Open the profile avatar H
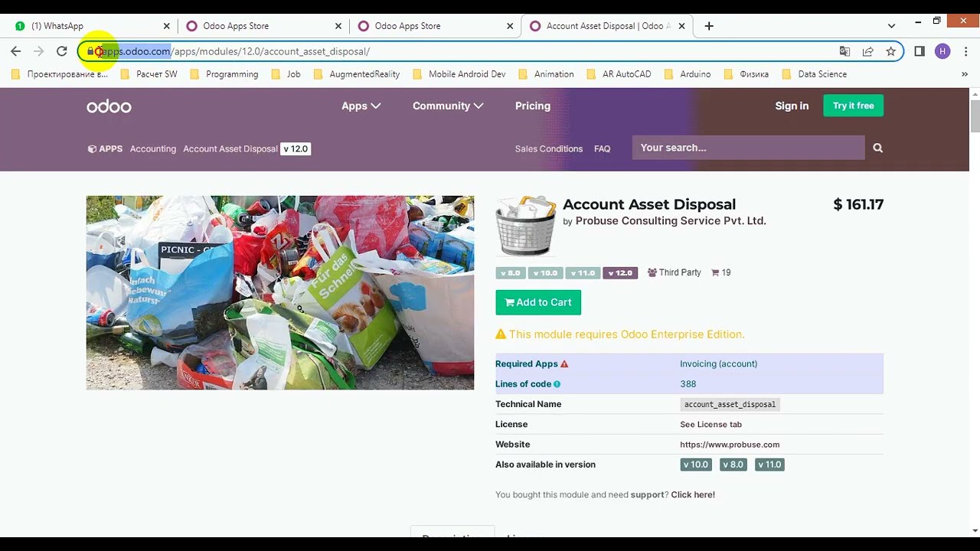 point(942,51)
